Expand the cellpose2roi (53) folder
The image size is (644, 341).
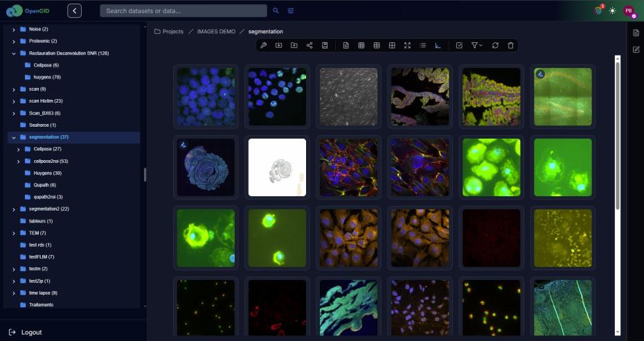pos(18,161)
